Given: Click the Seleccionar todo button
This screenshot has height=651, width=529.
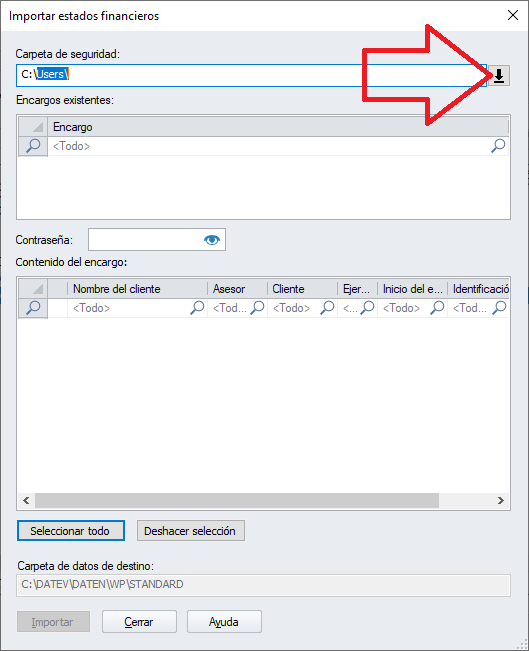Looking at the screenshot, I should (71, 531).
